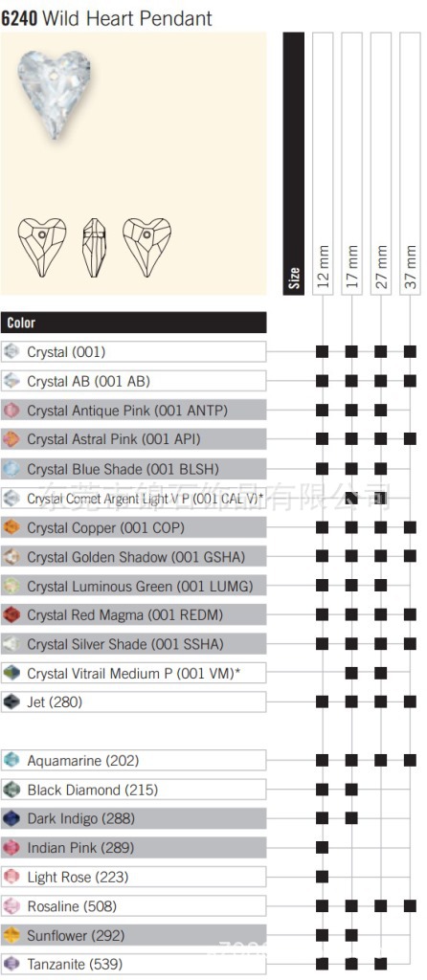Click the Wild Heart pendant crystal photo
Screen dimensions: 427x980
click(55, 94)
